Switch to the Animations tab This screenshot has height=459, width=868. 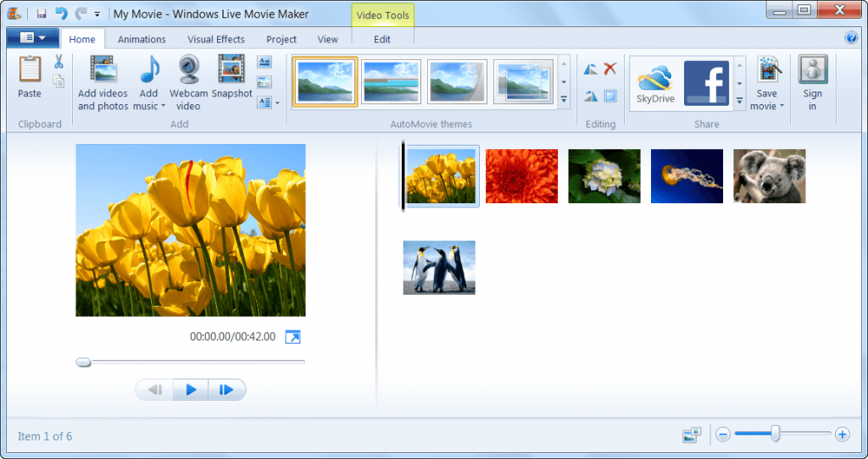[x=142, y=39]
